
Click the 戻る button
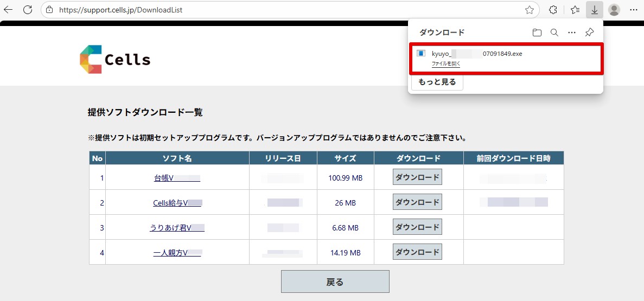(x=335, y=281)
